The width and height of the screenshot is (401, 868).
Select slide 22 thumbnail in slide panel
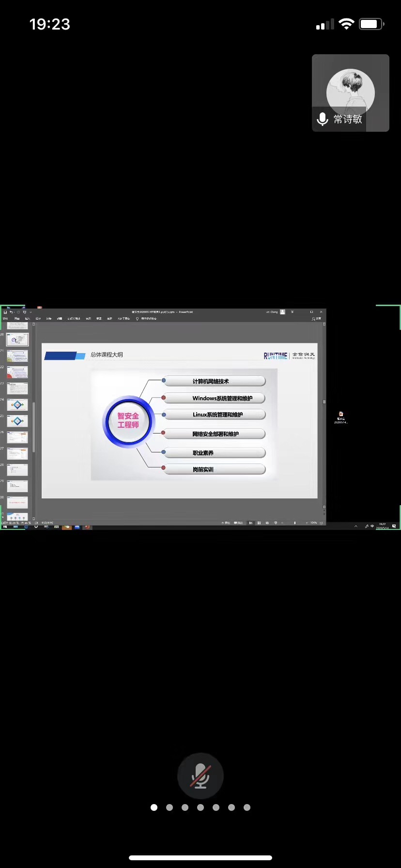[x=17, y=372]
